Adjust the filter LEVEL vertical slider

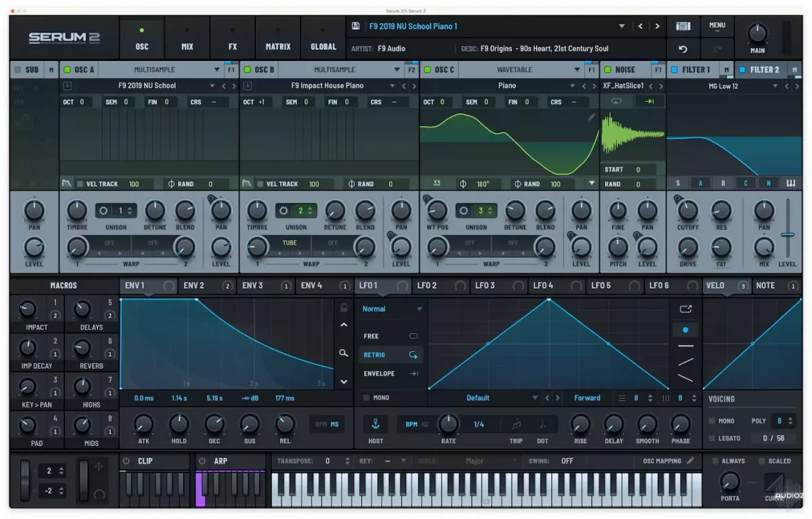point(787,235)
